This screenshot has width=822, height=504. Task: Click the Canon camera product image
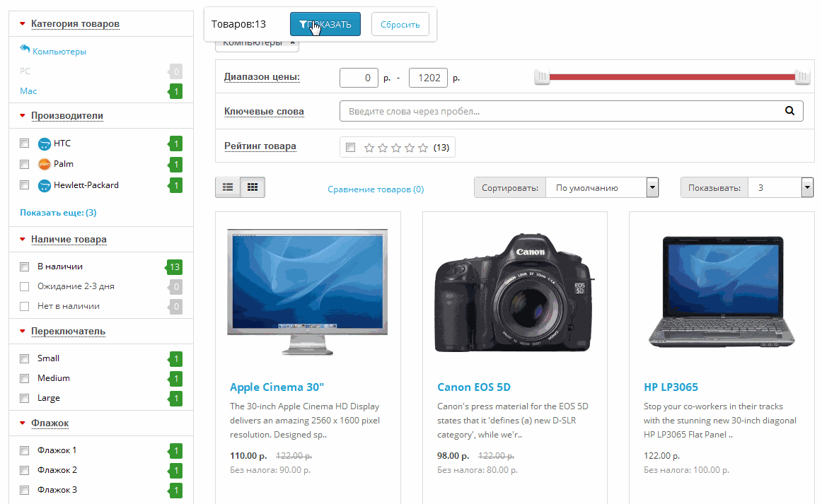514,293
